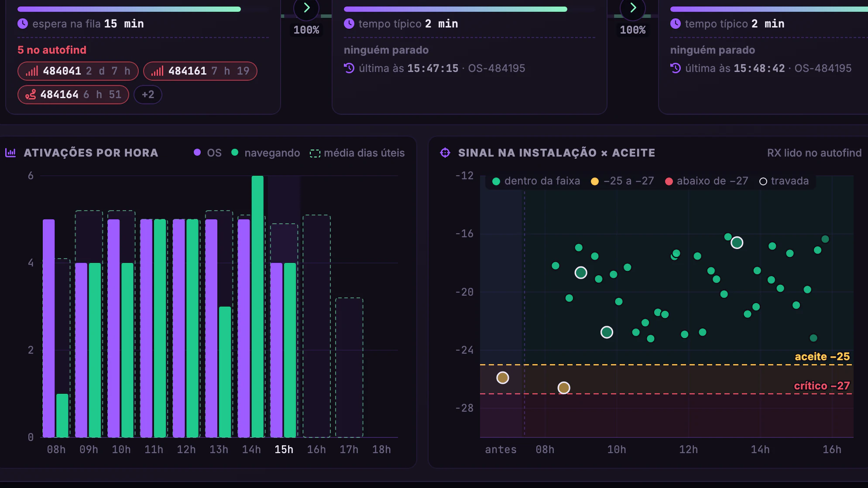Click the purple OS bar at 13h
Screen dimensions: 868x488
tap(211, 328)
